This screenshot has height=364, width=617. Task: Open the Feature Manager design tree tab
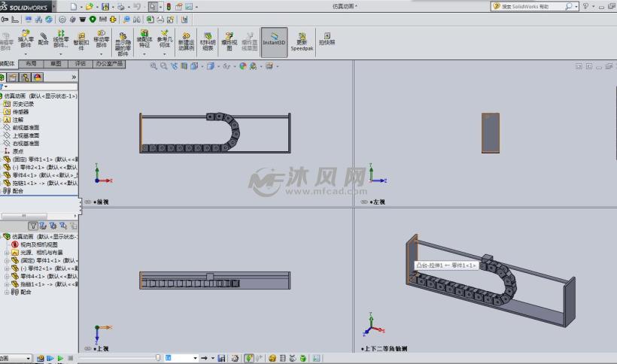point(2,77)
